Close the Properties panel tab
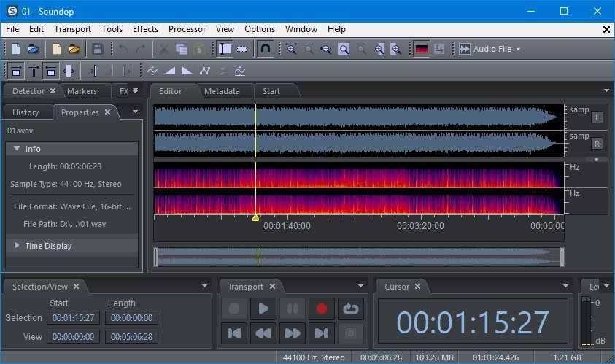Screen dimensions: 615x364 coord(107,112)
